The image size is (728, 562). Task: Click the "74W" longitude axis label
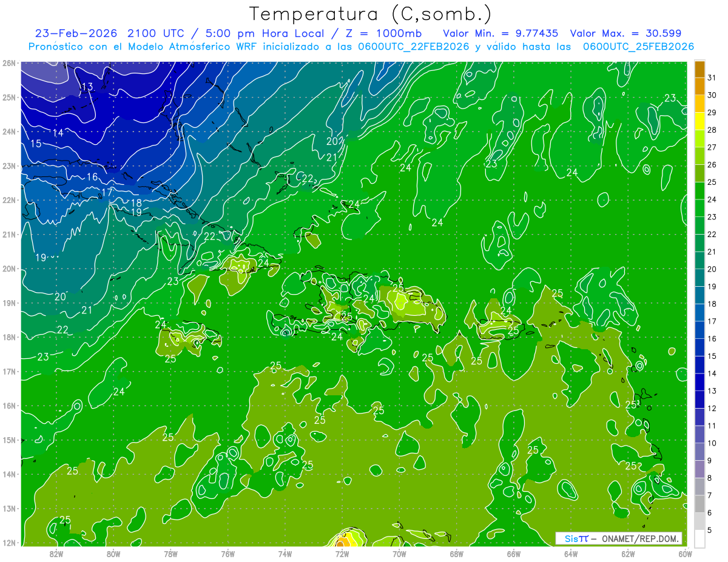click(x=285, y=553)
